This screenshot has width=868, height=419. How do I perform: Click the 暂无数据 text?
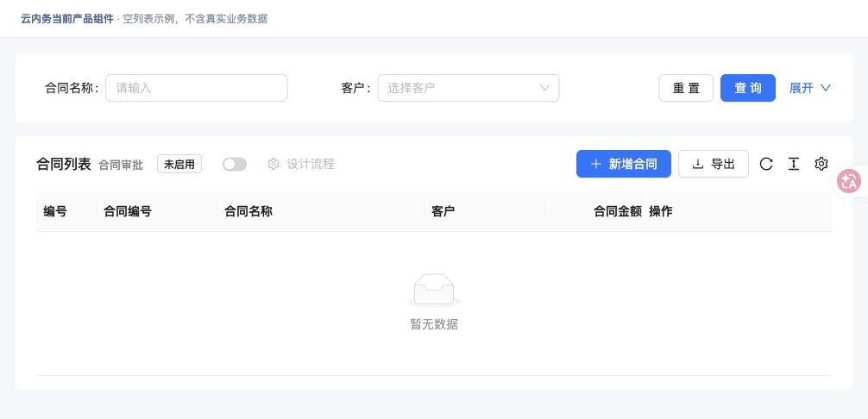pyautogui.click(x=434, y=324)
